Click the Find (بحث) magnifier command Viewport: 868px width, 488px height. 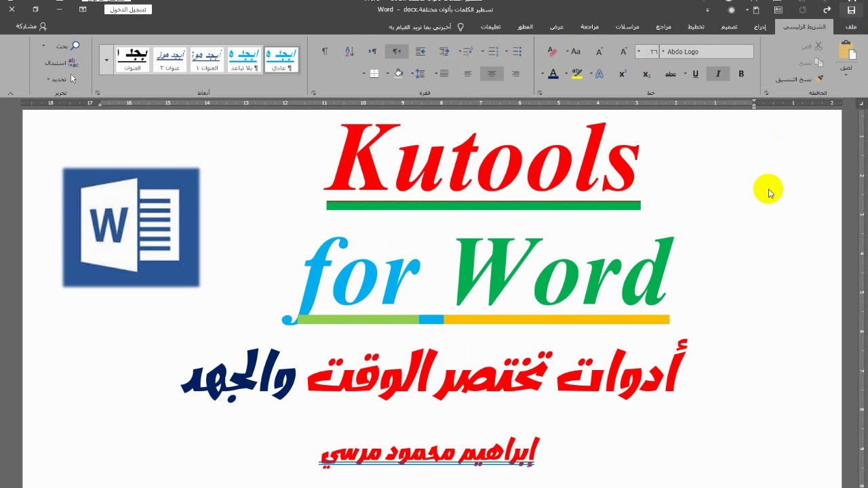click(x=68, y=46)
